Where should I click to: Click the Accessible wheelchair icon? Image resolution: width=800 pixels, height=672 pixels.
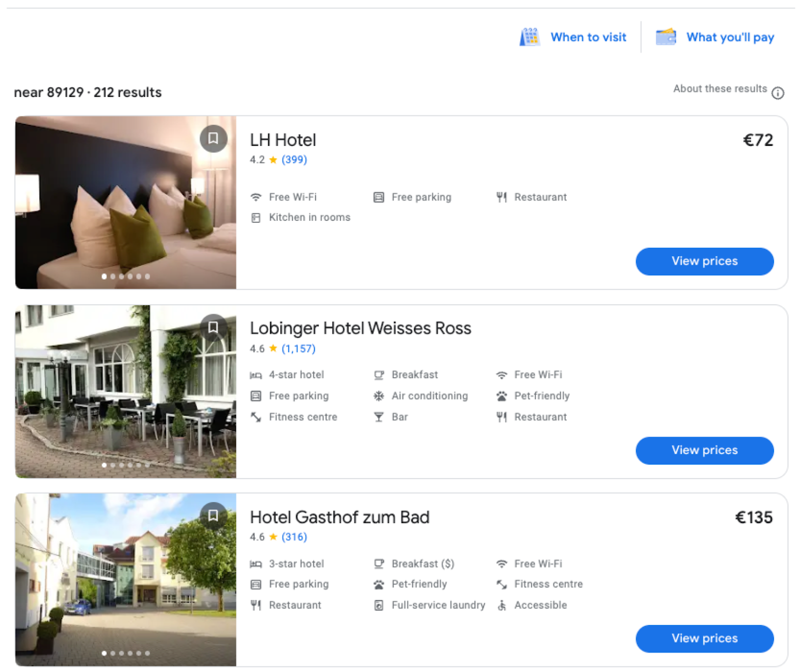tap(501, 606)
